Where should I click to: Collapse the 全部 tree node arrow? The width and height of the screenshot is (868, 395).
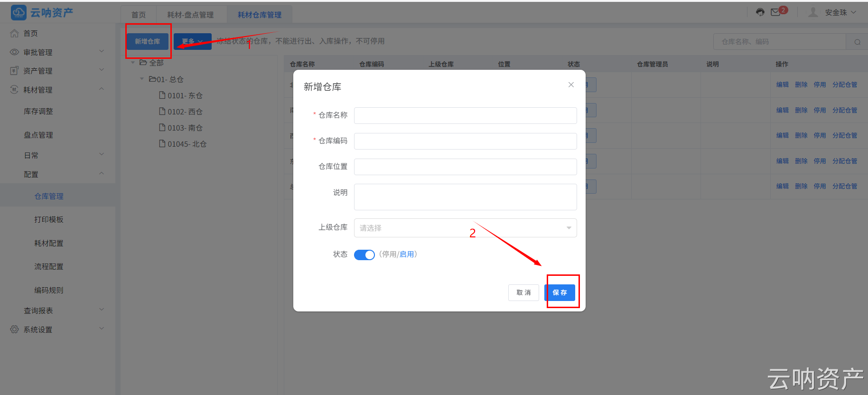[133, 63]
